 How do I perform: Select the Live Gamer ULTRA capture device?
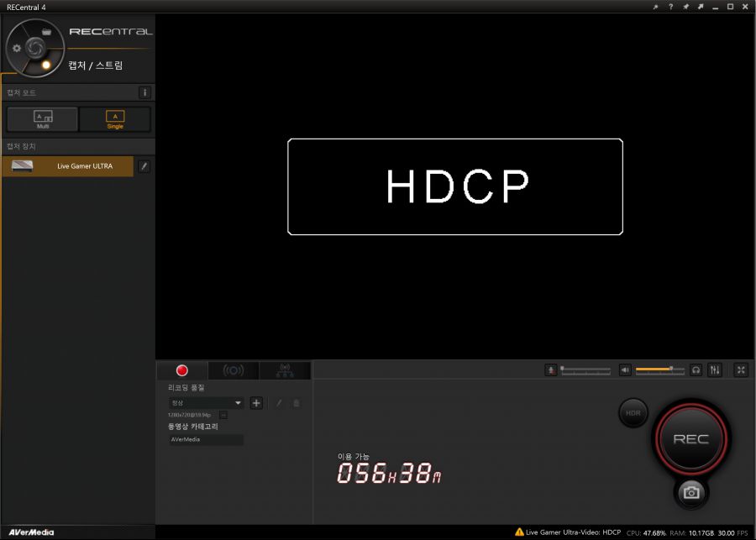pos(67,165)
